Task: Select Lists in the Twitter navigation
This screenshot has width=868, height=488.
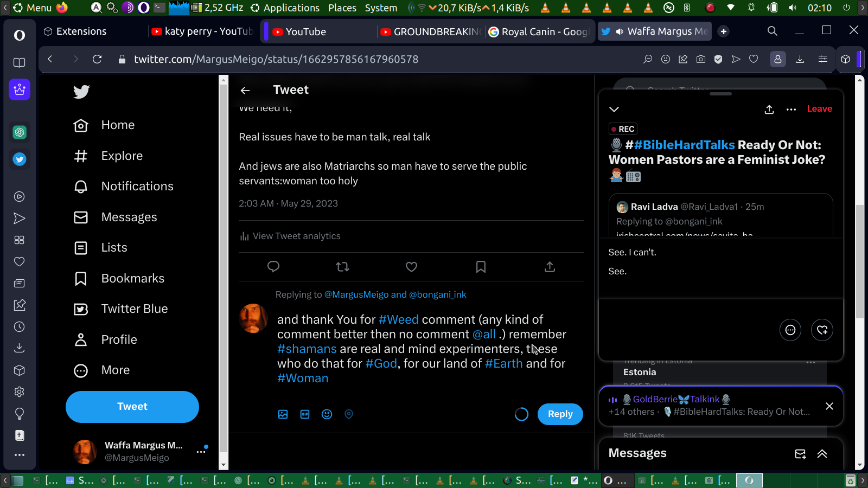Action: pos(100,248)
